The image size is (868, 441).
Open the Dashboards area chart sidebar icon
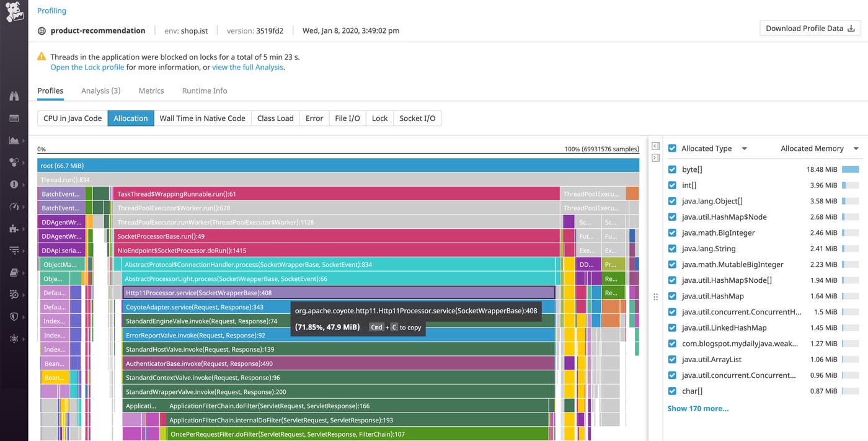14,140
